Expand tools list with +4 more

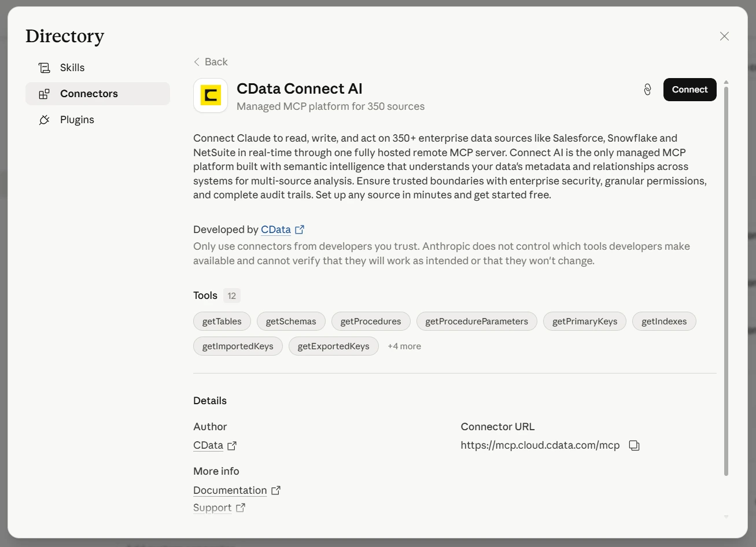pyautogui.click(x=404, y=346)
